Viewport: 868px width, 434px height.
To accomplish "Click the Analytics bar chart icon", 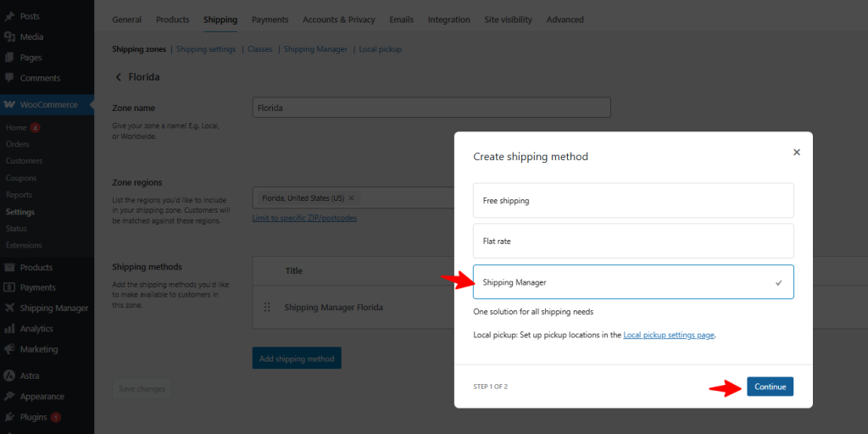I will point(9,329).
